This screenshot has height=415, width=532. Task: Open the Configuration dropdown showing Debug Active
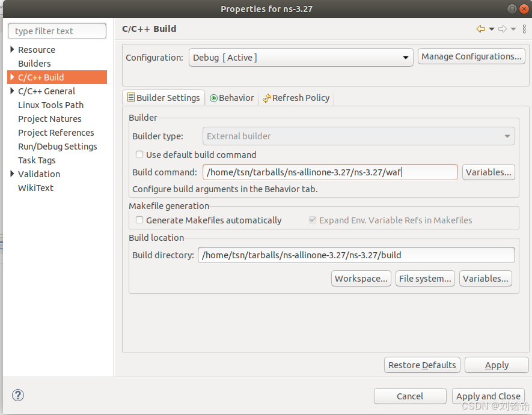tap(300, 56)
